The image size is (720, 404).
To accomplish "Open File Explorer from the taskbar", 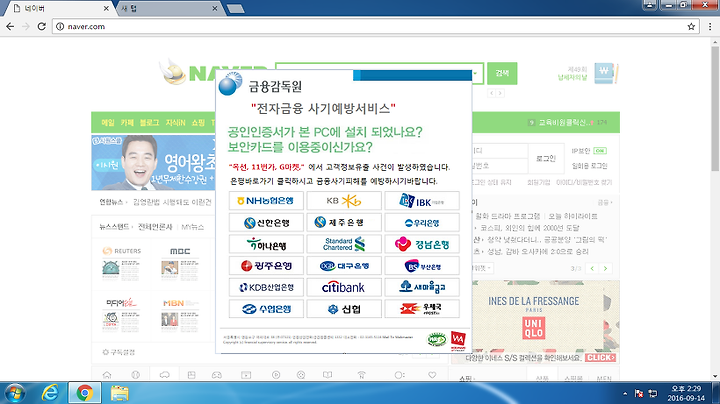I will [119, 393].
